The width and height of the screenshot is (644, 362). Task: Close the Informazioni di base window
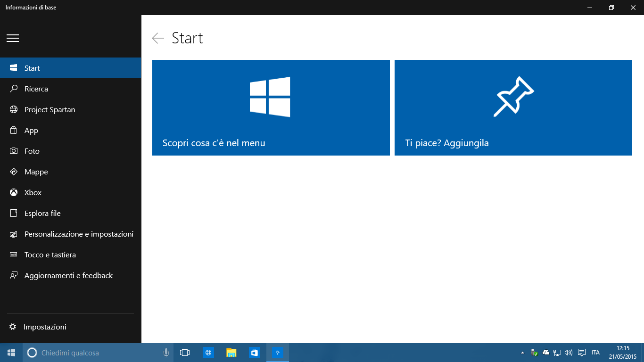click(x=633, y=8)
